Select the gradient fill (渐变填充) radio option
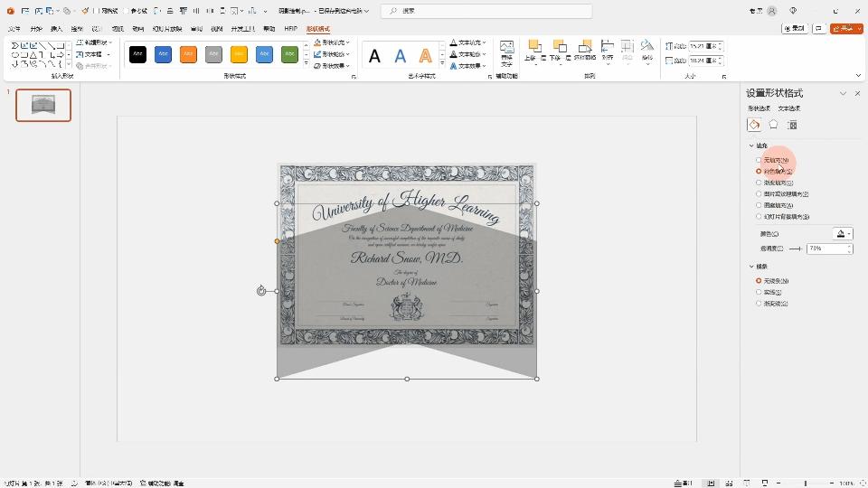The height and width of the screenshot is (488, 868). tap(759, 183)
